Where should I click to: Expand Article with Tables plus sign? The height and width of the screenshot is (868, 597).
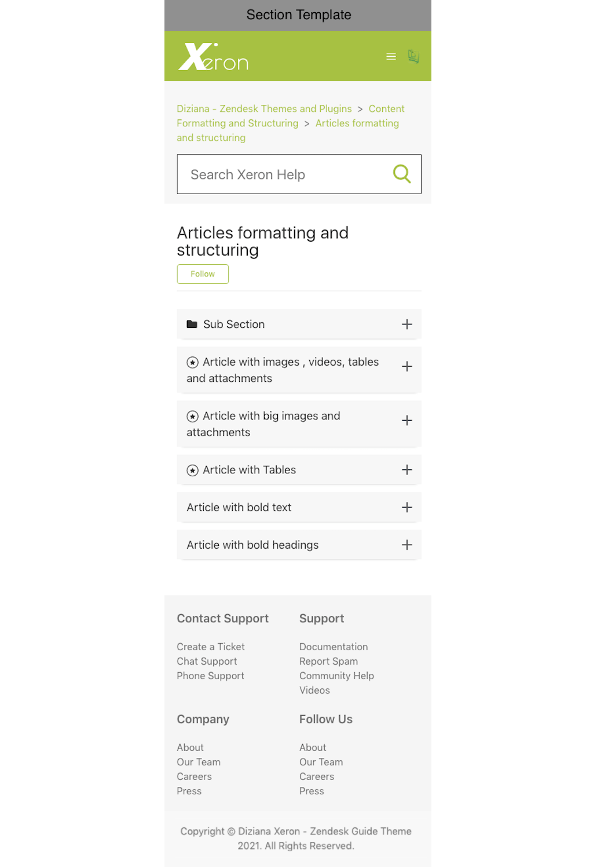(x=407, y=470)
